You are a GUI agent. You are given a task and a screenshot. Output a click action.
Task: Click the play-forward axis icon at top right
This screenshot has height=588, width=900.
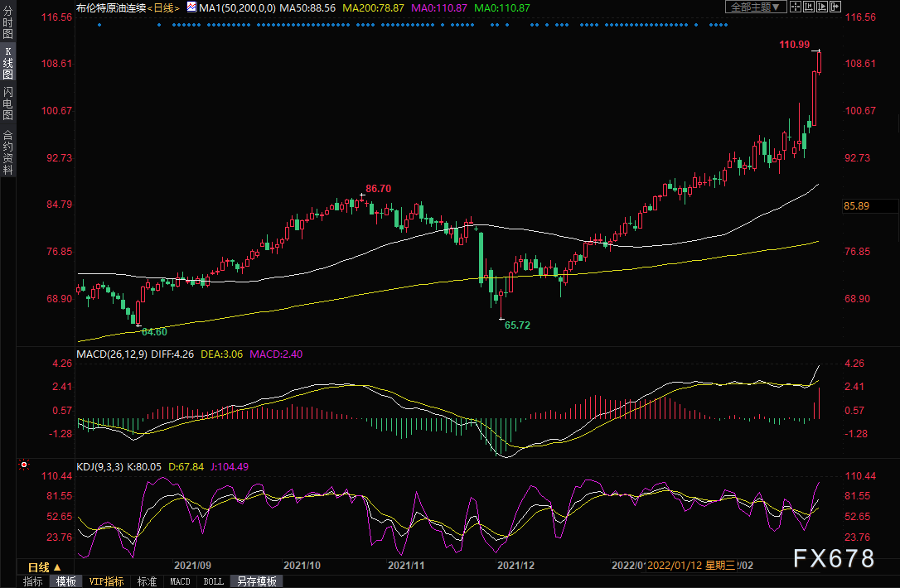pyautogui.click(x=822, y=7)
